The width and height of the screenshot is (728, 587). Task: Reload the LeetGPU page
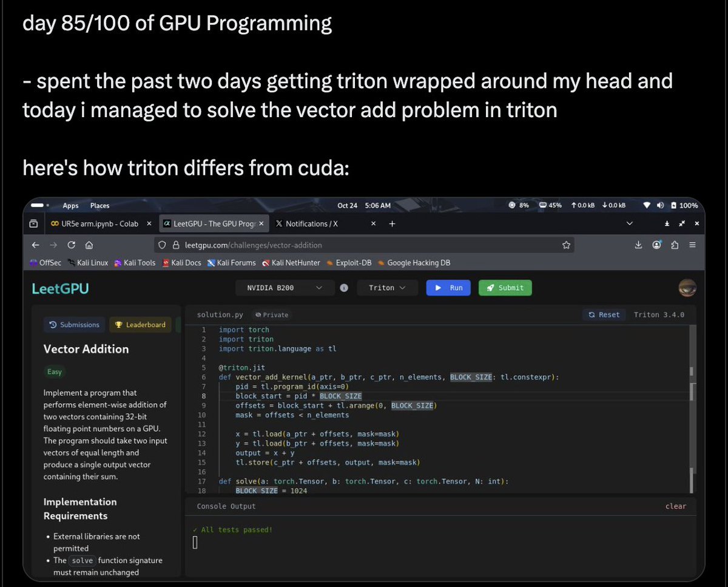point(72,245)
